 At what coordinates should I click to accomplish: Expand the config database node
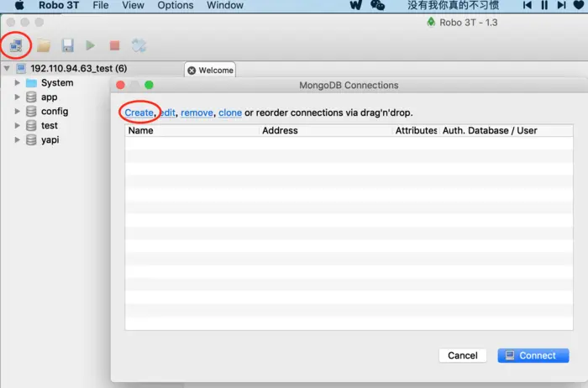point(18,112)
